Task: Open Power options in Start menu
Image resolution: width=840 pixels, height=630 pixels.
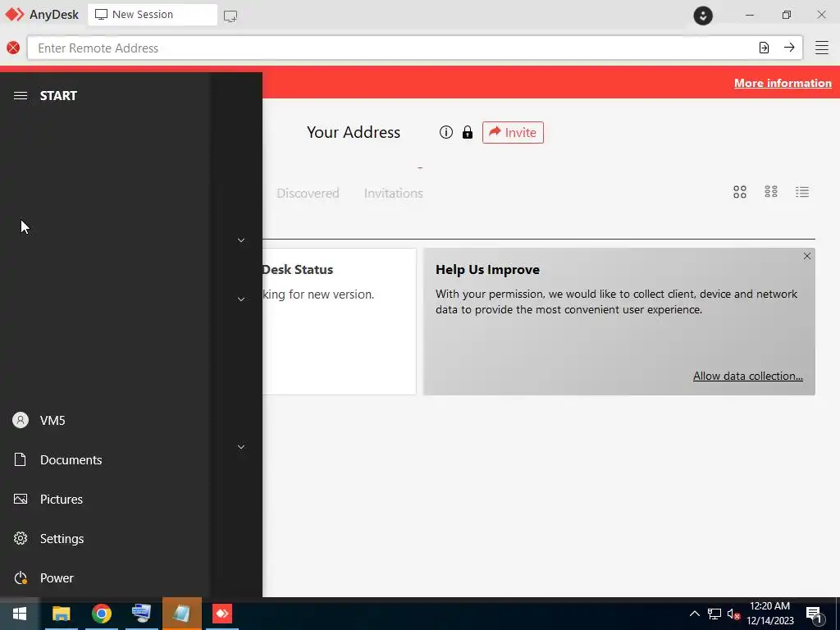Action: click(104, 578)
